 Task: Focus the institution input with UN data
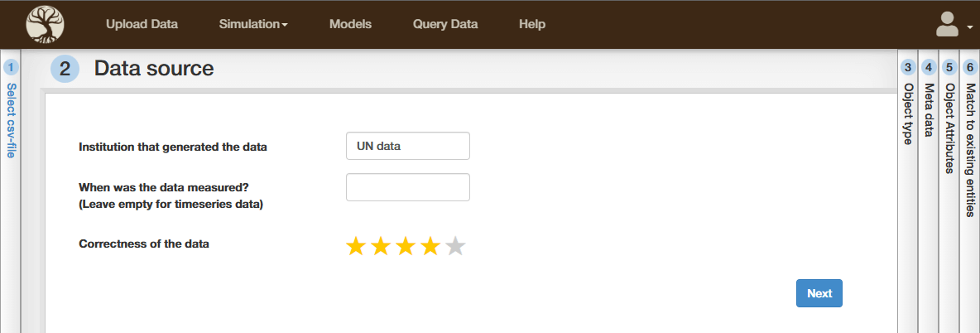(407, 146)
